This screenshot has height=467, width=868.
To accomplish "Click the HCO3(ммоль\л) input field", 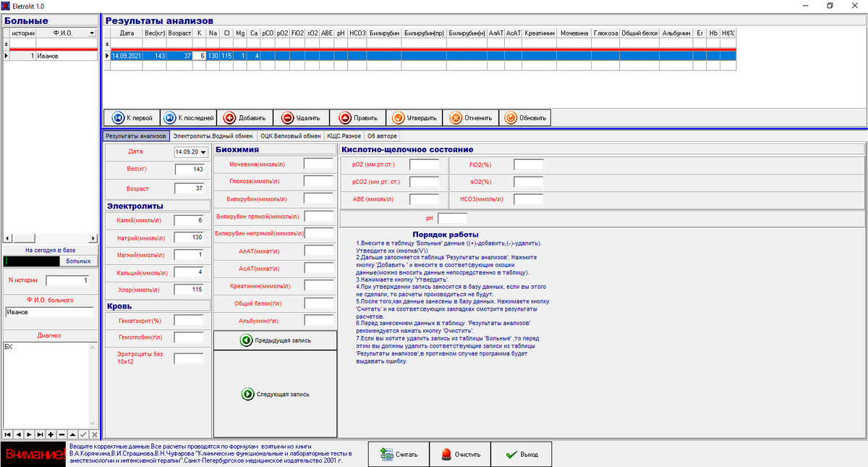I will click(529, 199).
